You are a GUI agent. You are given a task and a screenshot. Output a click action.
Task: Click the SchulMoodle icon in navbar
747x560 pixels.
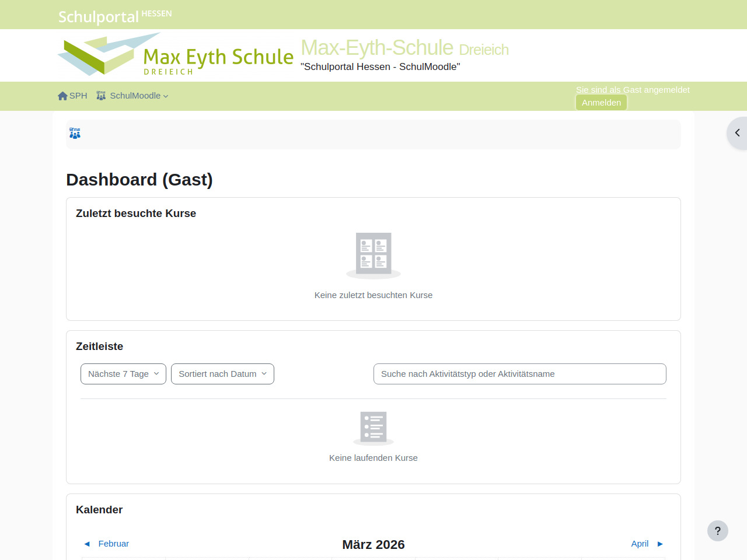pos(101,96)
